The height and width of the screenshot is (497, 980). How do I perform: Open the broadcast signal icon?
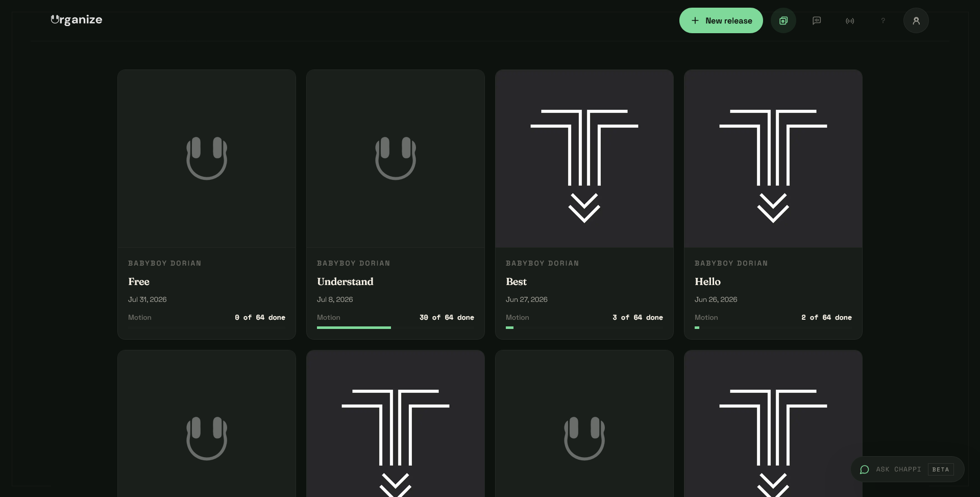coord(850,20)
